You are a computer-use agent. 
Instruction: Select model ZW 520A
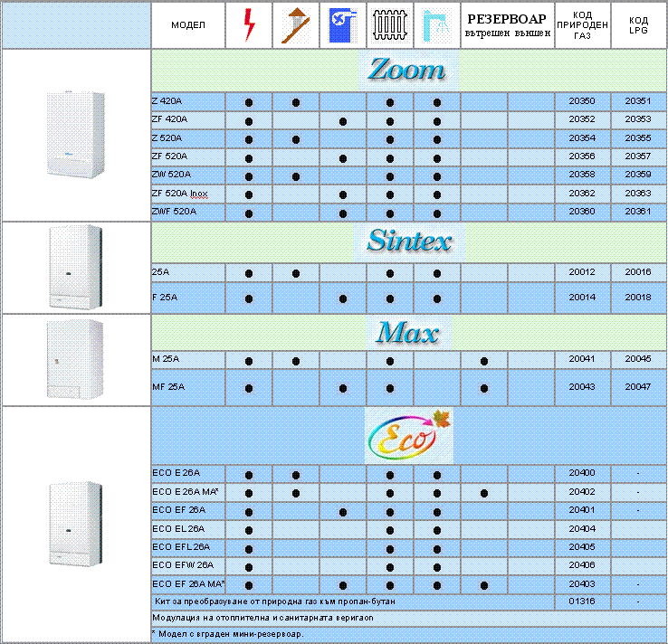coord(171,175)
